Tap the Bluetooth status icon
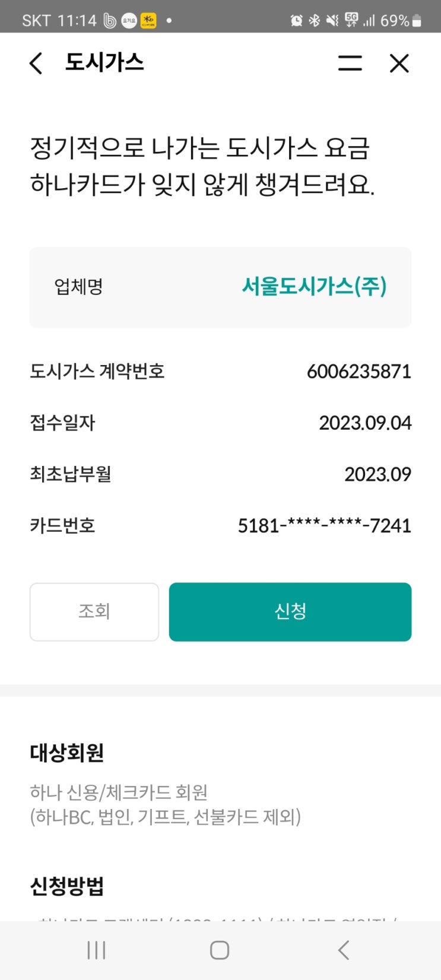Screen dimensions: 441x980 click(315, 21)
